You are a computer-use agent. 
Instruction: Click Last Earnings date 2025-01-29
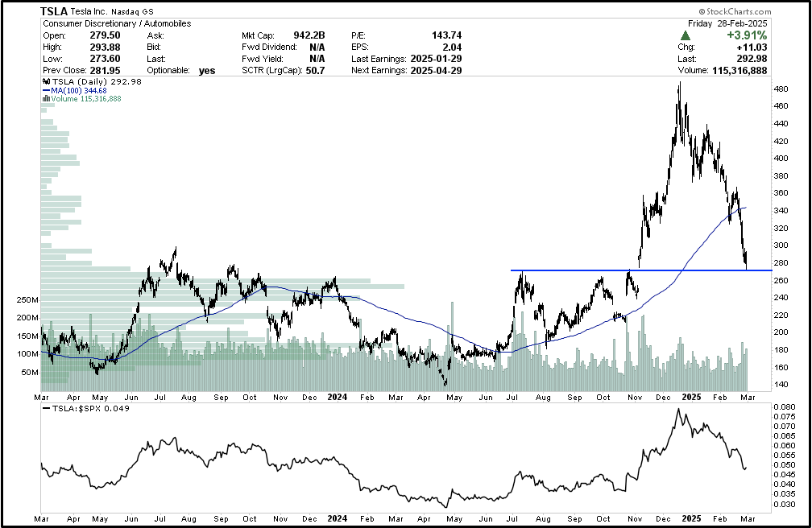click(436, 59)
